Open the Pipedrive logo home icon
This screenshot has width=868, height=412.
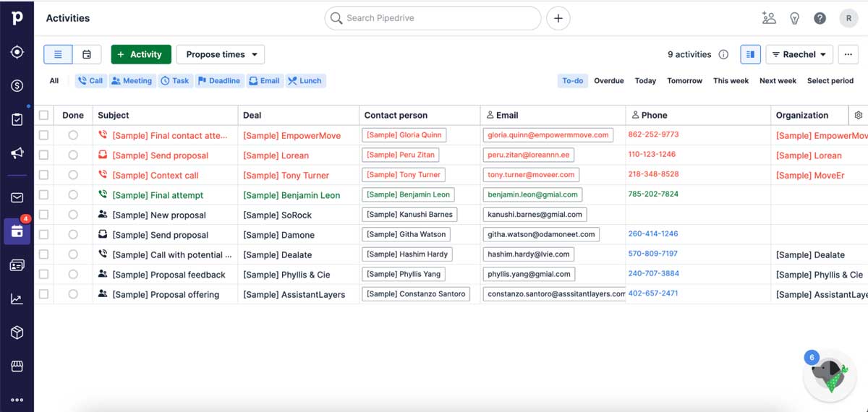17,17
